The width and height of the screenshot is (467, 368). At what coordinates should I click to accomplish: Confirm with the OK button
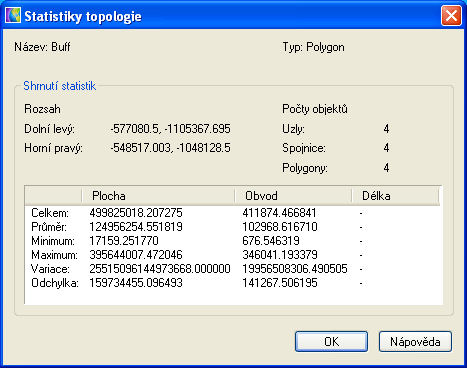[x=331, y=341]
